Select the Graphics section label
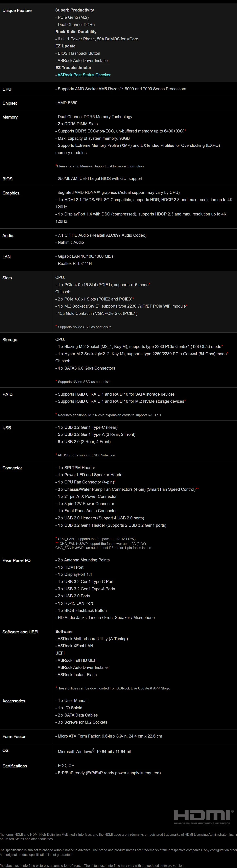The width and height of the screenshot is (237, 868). coord(11,193)
